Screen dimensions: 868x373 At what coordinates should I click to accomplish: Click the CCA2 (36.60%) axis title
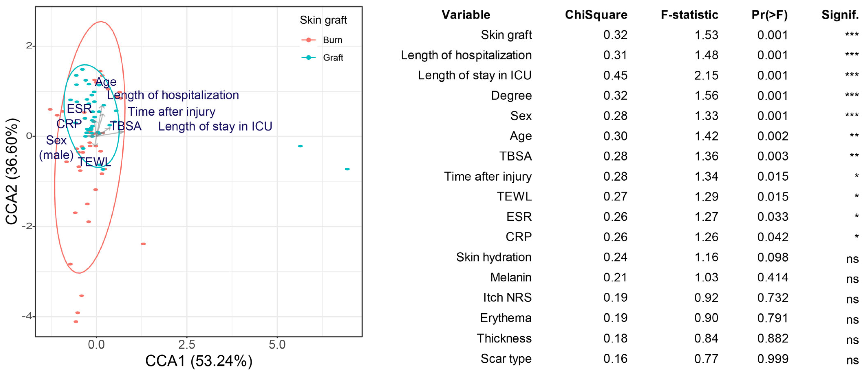pos(12,172)
